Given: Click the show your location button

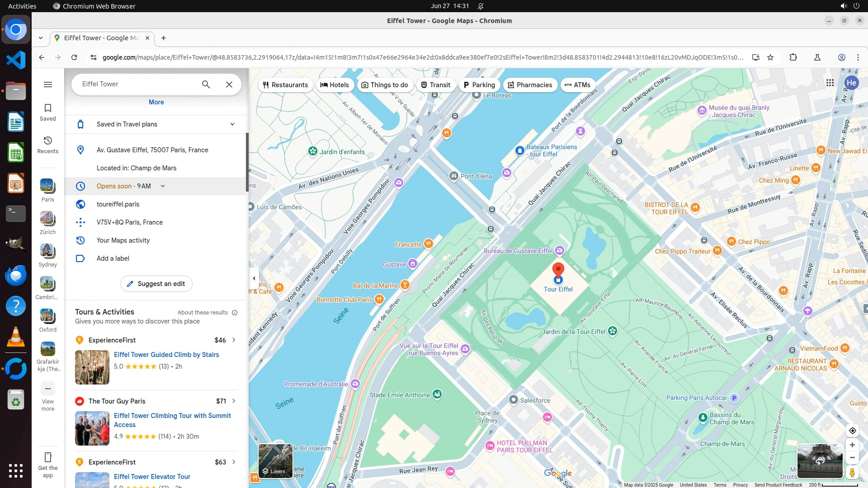Looking at the screenshot, I should pos(852,431).
